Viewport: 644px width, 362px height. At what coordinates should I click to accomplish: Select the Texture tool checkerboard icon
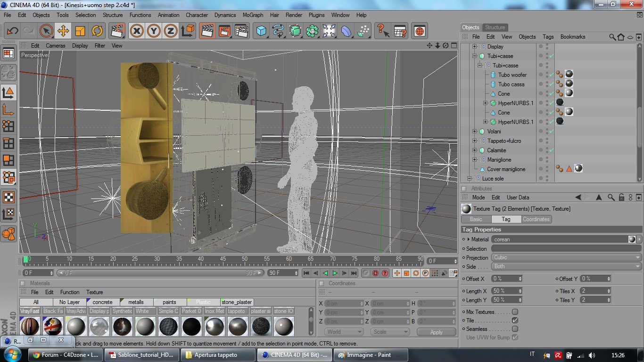(8, 197)
